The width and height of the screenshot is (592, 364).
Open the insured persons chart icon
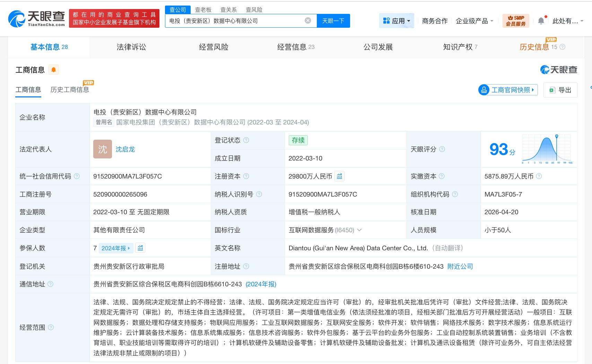(140, 248)
